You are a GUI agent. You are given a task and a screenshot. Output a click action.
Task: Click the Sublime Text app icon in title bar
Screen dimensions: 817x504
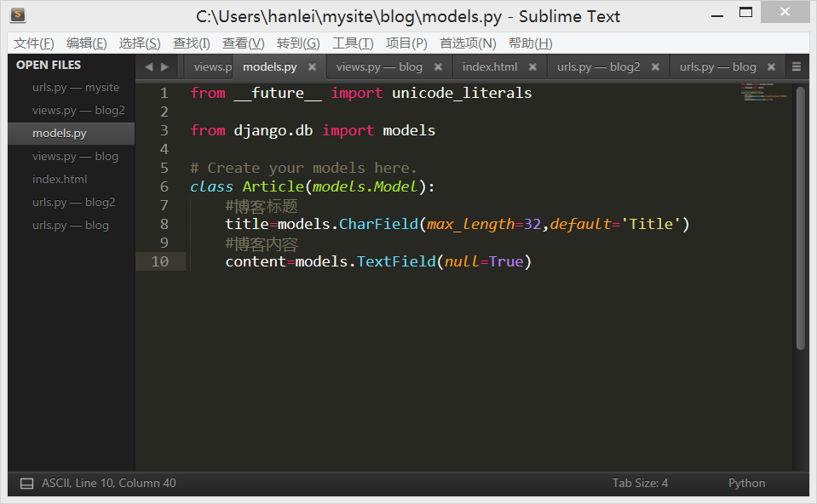coord(18,14)
